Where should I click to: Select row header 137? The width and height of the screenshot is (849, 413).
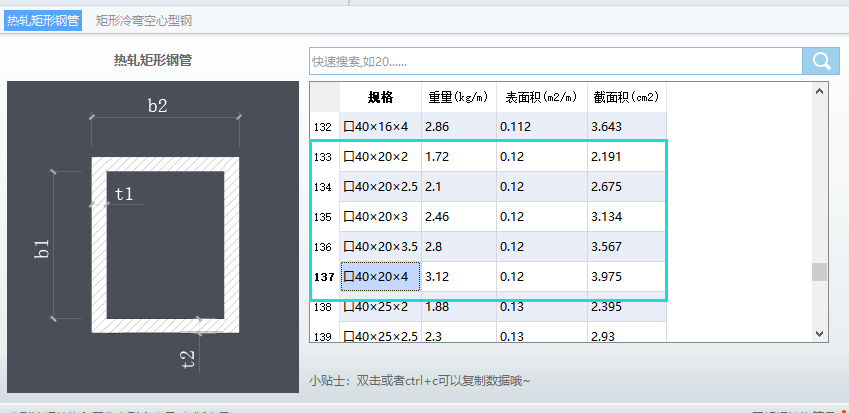325,277
